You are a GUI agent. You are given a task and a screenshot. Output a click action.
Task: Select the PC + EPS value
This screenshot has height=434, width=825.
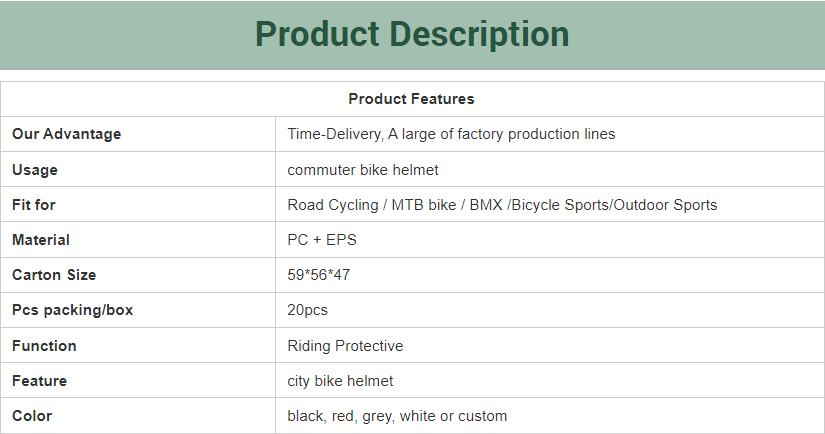coord(322,240)
